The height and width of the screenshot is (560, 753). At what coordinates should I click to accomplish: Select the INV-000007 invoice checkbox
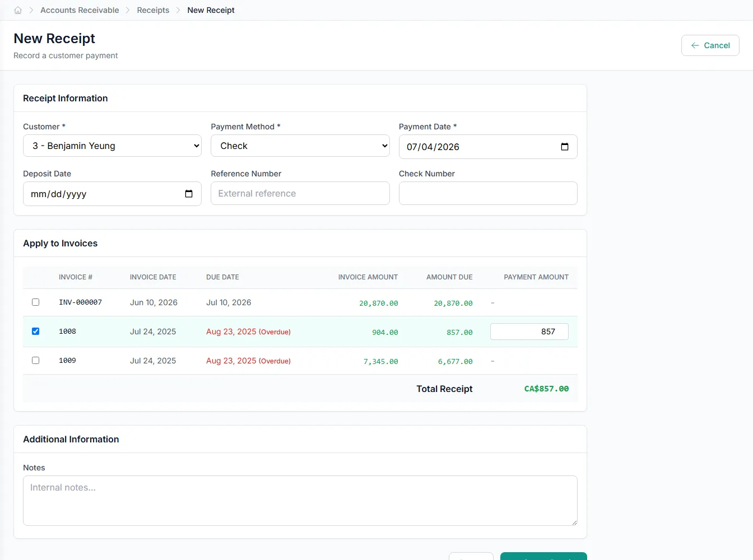(x=35, y=302)
